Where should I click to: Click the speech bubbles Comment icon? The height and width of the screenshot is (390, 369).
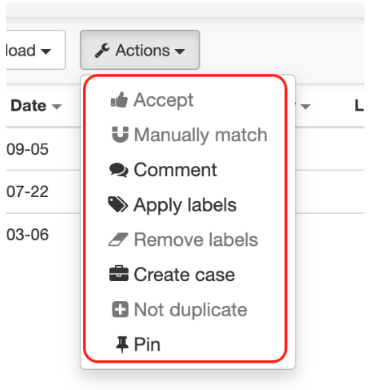(118, 170)
